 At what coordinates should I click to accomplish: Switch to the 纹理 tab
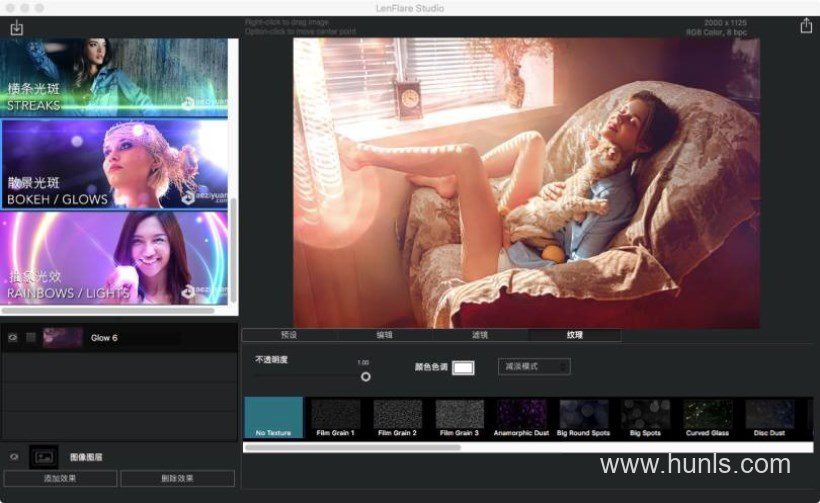pyautogui.click(x=575, y=335)
